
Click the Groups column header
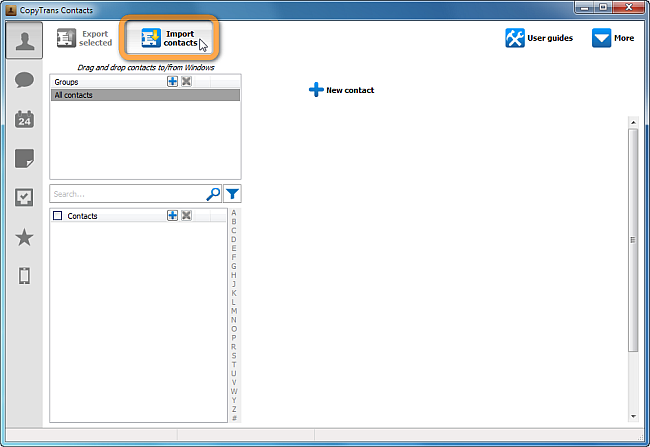(x=66, y=82)
